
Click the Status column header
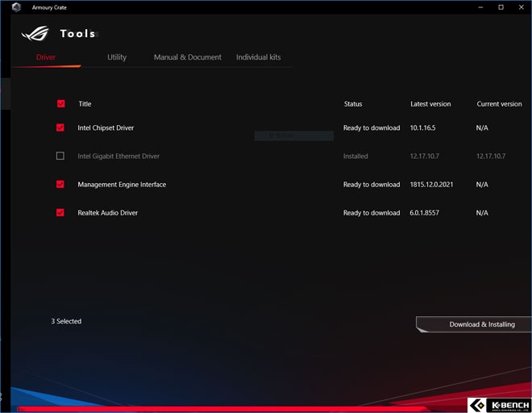point(353,104)
